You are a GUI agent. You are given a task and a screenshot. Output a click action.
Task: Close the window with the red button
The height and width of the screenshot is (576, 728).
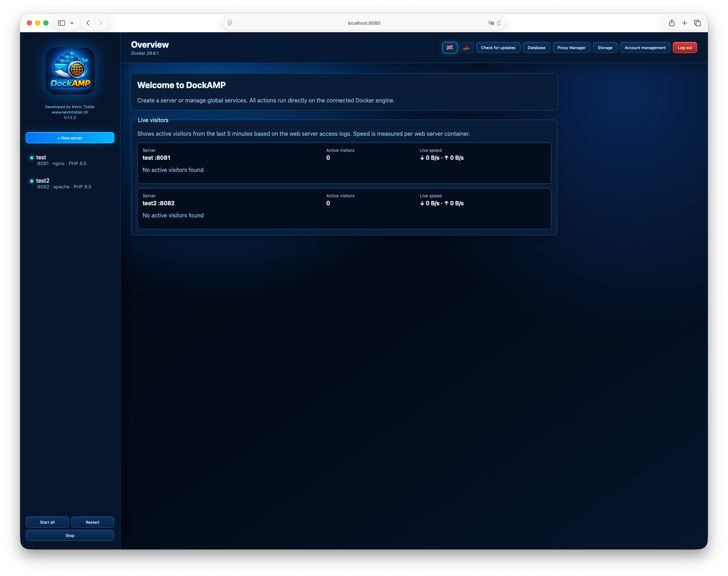coord(29,23)
